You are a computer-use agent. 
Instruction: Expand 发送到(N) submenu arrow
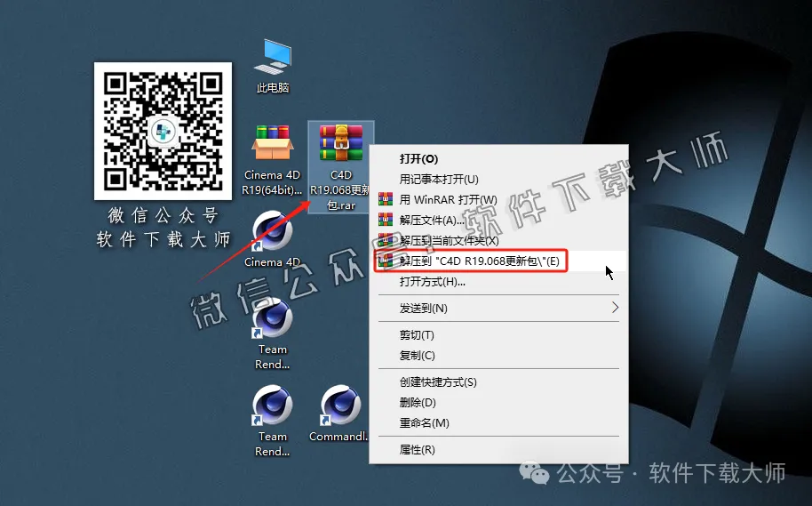615,308
